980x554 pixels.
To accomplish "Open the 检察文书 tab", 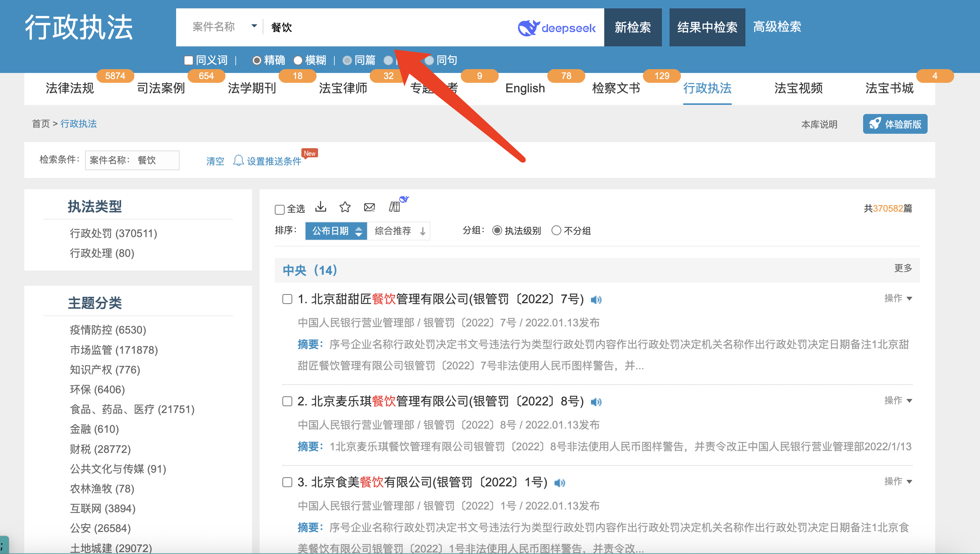I will [x=616, y=88].
